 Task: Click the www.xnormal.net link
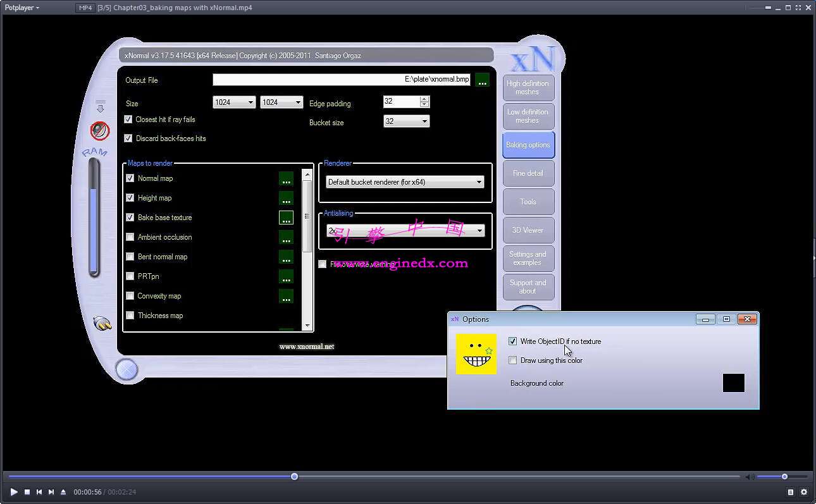tap(307, 347)
